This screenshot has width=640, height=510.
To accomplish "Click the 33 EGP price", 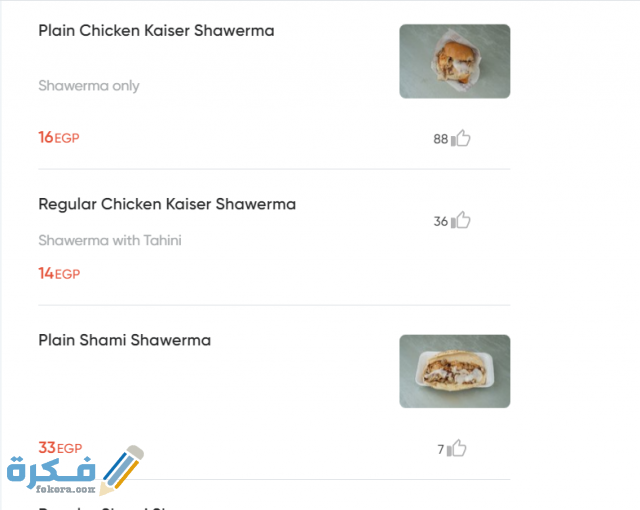I will point(60,448).
